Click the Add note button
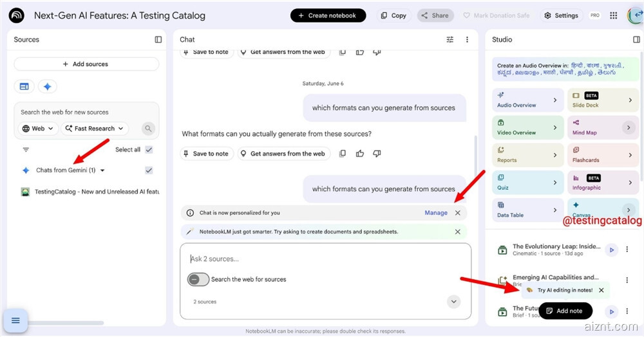Image resolution: width=644 pixels, height=337 pixels. 565,311
